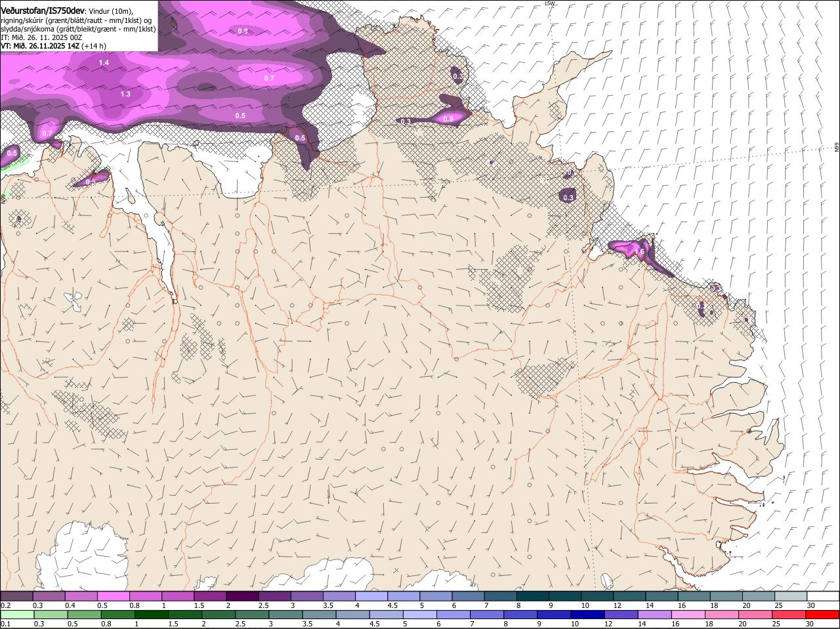840x629 pixels.
Task: Click the 'VT: Mið. 26.11.2025 14Z' valid time
Action: click(40, 46)
